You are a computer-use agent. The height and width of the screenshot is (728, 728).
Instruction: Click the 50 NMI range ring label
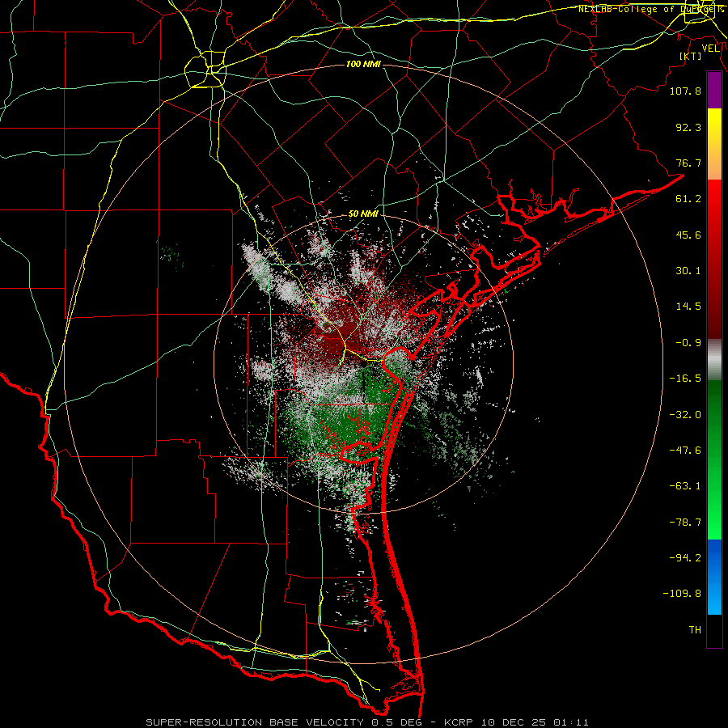point(363,214)
